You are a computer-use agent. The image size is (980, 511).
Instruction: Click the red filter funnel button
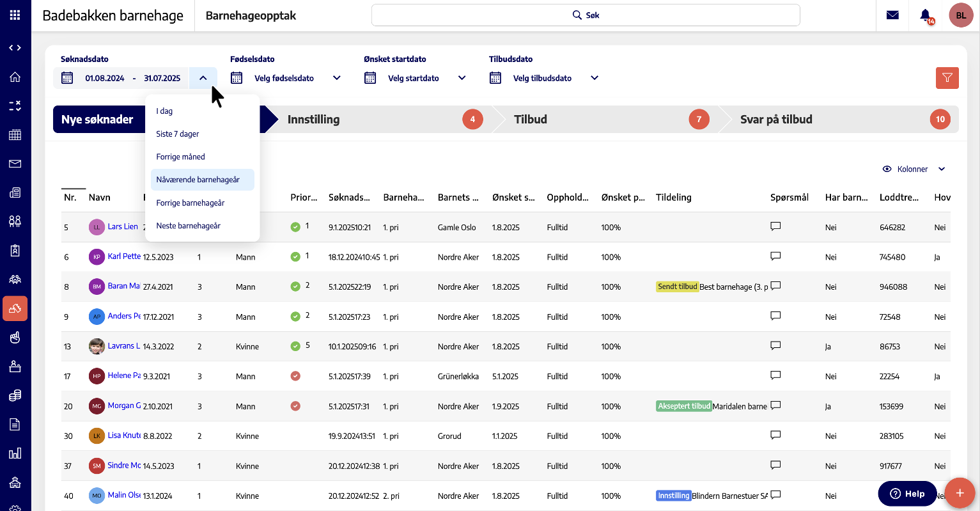click(x=947, y=78)
